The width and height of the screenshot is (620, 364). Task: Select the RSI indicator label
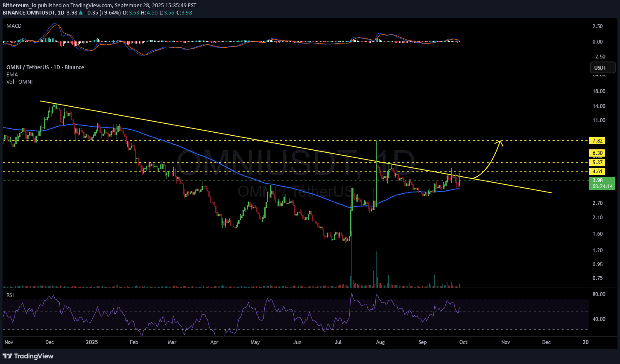point(10,295)
